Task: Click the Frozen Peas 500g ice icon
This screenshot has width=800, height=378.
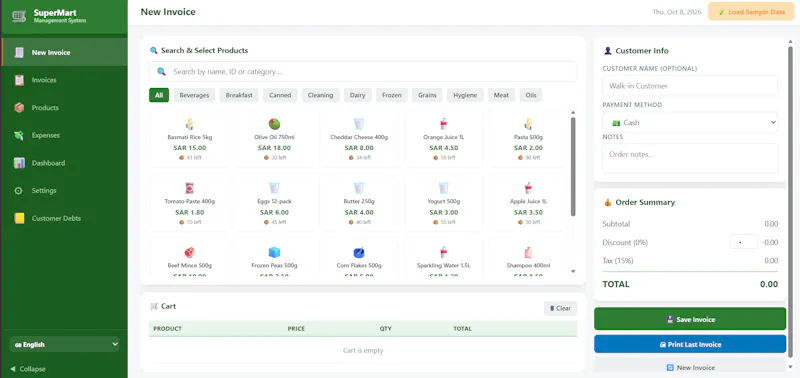Action: (x=274, y=253)
